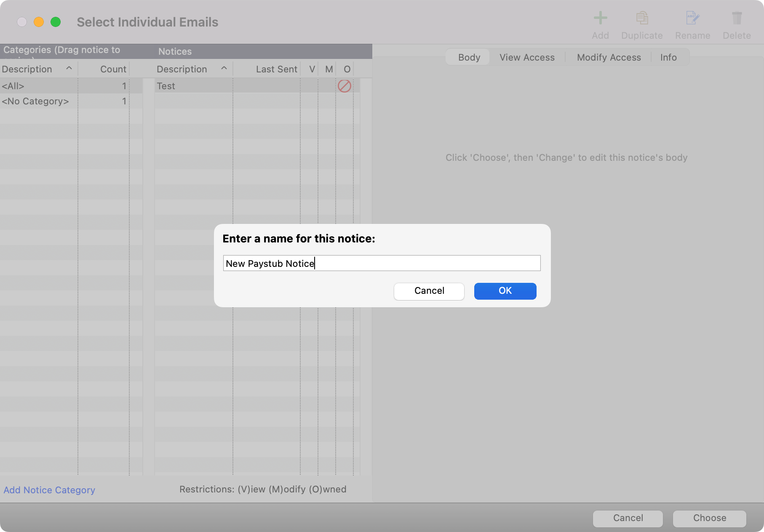Switch to the Body tab
Image resolution: width=764 pixels, height=532 pixels.
[469, 57]
